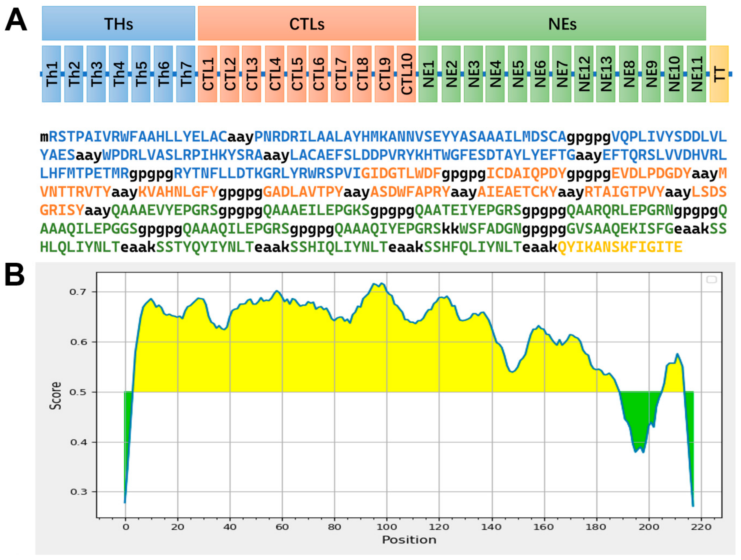Click the CTLs header block
741x560 pixels.
coord(307,23)
